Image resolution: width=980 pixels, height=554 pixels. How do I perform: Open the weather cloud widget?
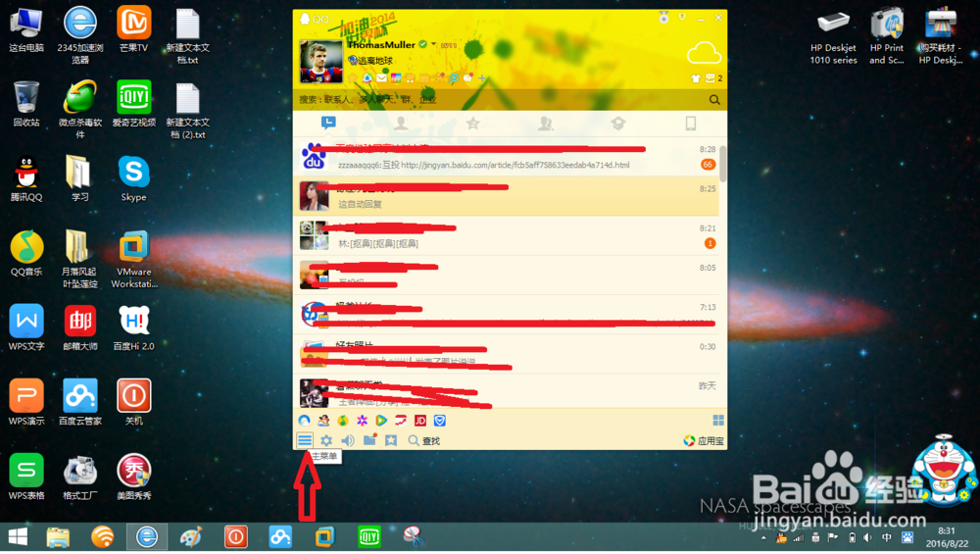(704, 53)
